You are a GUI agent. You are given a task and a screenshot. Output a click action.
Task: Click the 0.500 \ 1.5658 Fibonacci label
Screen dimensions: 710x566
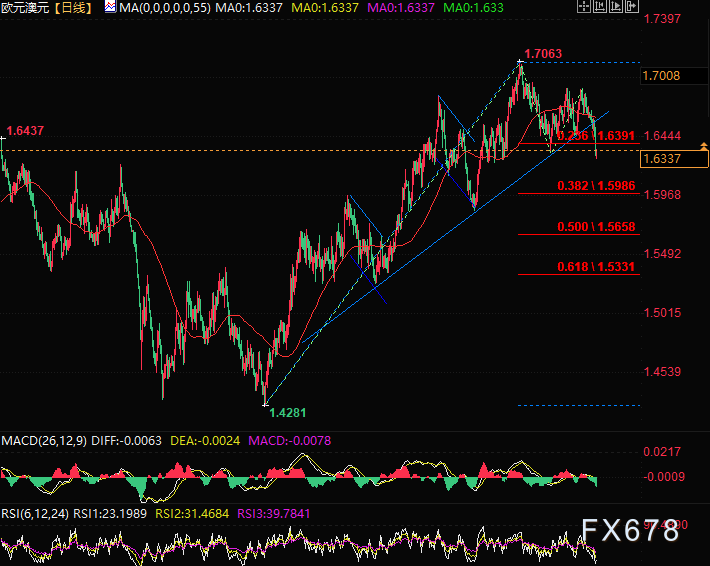pos(596,227)
